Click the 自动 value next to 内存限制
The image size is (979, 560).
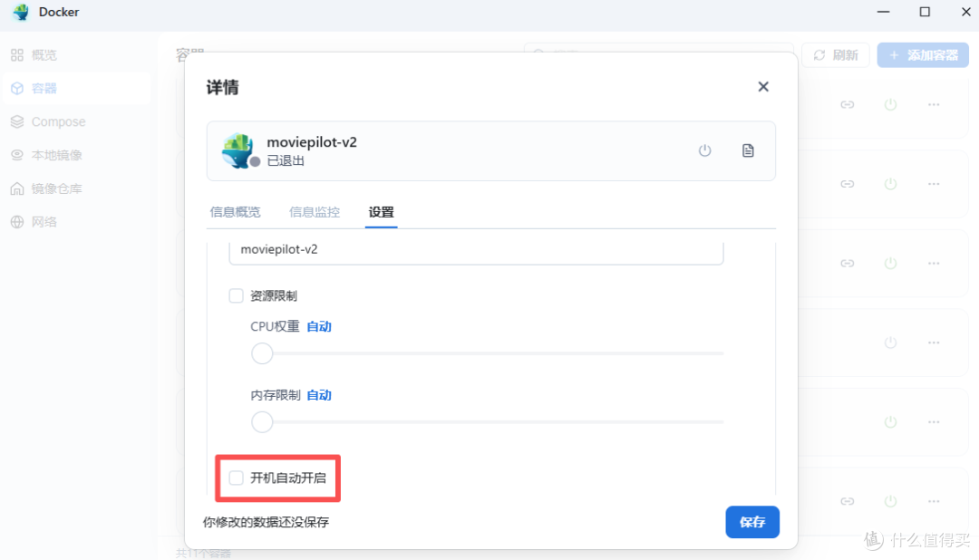coord(319,395)
